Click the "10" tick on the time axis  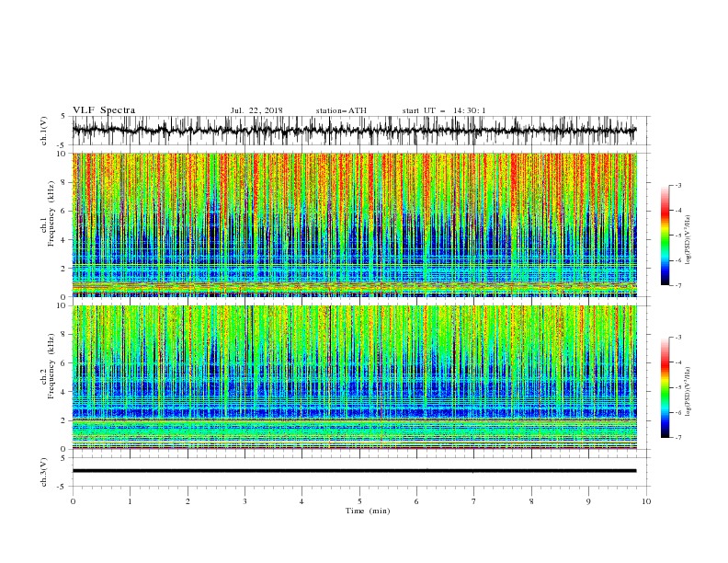pyautogui.click(x=646, y=501)
